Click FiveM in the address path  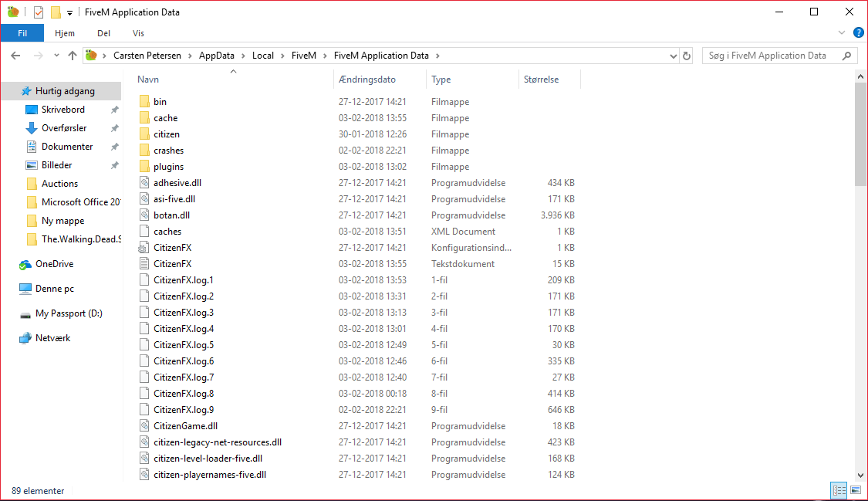pos(304,56)
